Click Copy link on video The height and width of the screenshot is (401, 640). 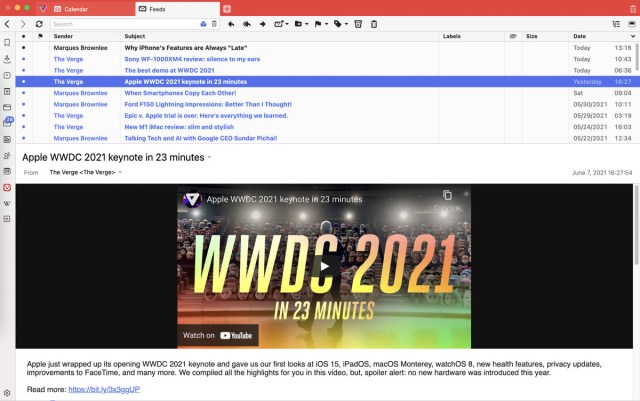[447, 201]
